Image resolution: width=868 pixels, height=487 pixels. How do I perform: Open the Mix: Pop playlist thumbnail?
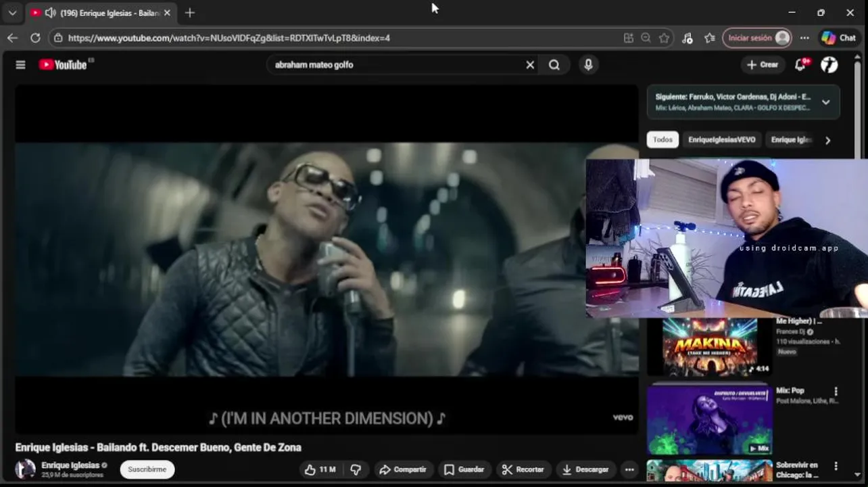709,419
